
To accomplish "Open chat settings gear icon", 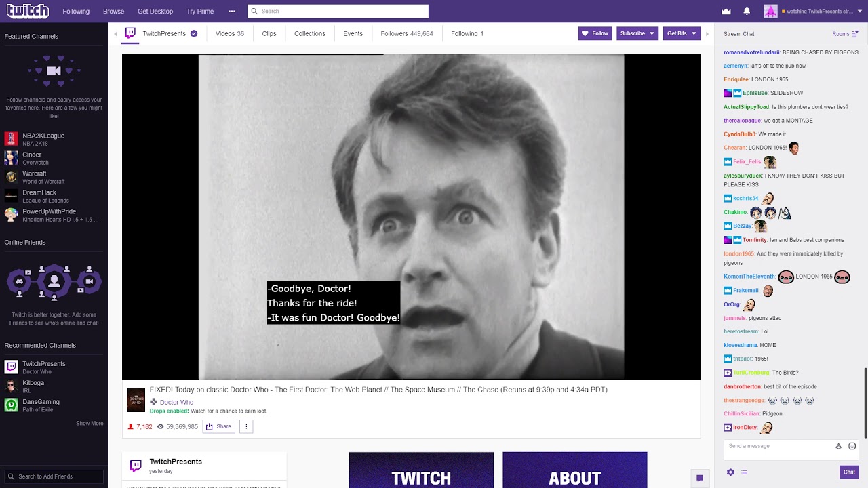I will (x=730, y=472).
